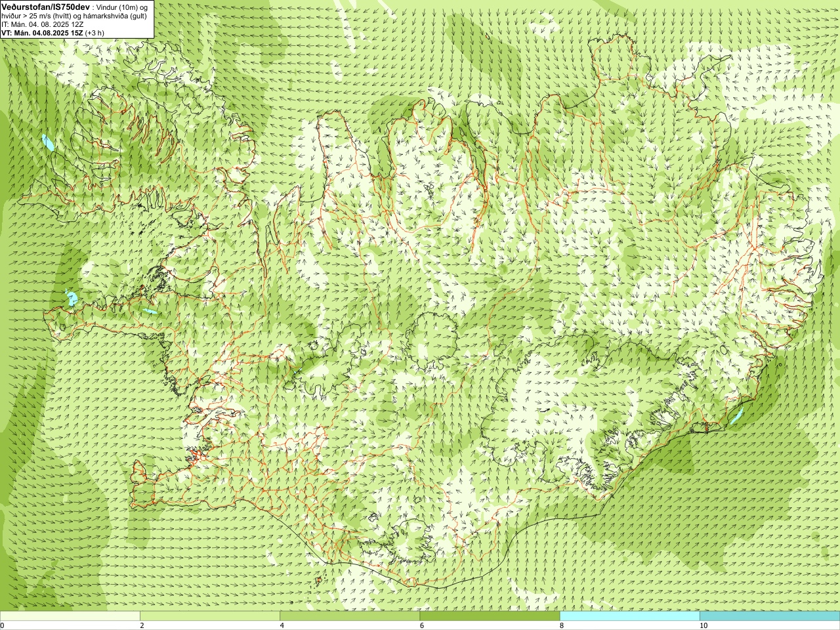The image size is (840, 630).
Task: Click the 2–4 m/s light green legend swatch
Action: (210, 616)
